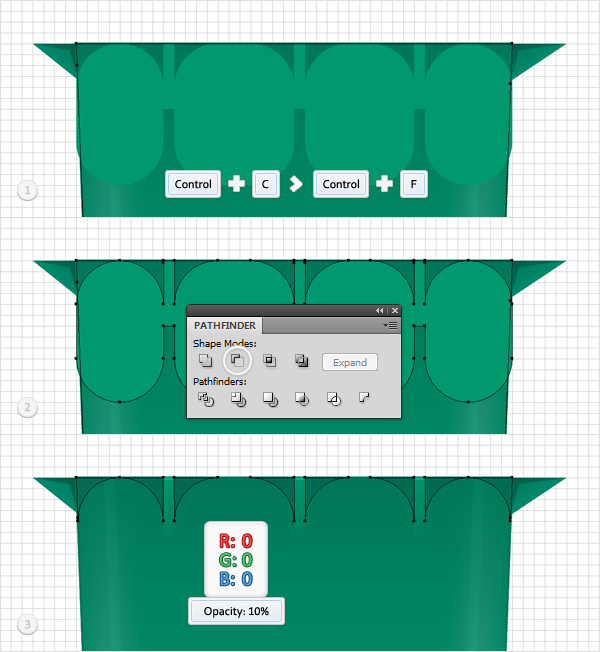Viewport: 600px width, 652px height.
Task: Click the Trim pathfinder icon
Action: (x=238, y=399)
